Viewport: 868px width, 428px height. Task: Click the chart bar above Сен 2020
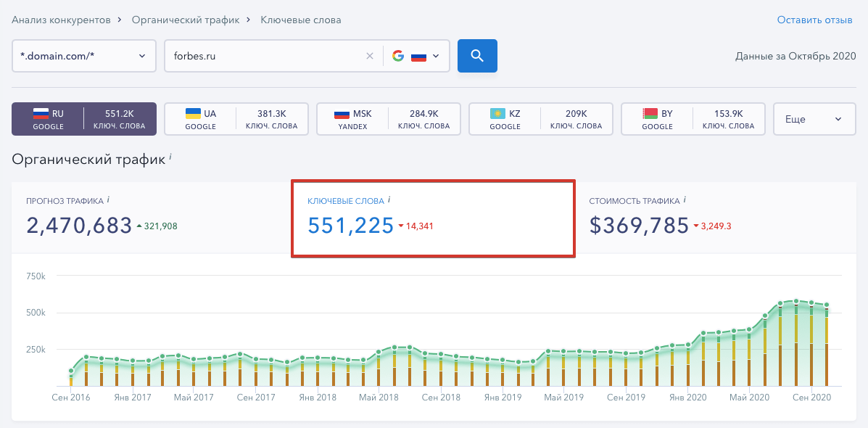coord(811,344)
